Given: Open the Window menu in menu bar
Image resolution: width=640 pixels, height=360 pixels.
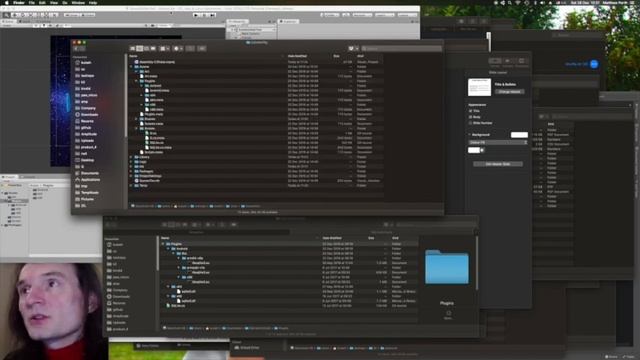Looking at the screenshot, I should [x=78, y=2].
